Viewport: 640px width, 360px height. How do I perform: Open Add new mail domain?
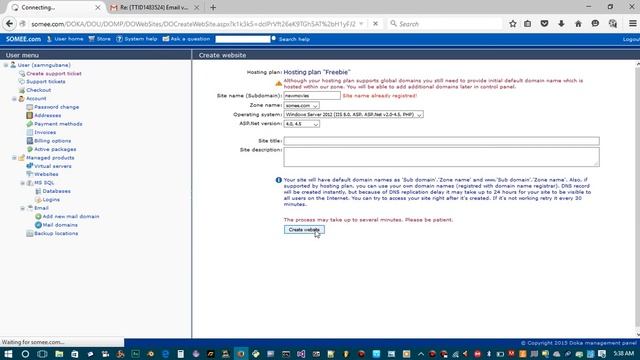(71, 216)
